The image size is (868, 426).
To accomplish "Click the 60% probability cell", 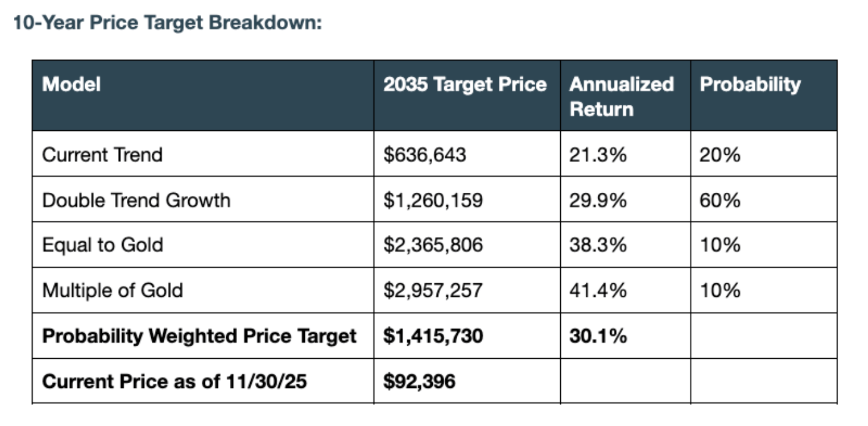I will tap(720, 200).
